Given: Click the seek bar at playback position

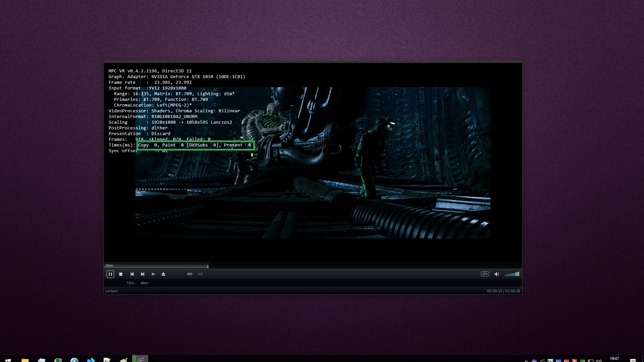Looking at the screenshot, I should 208,265.
